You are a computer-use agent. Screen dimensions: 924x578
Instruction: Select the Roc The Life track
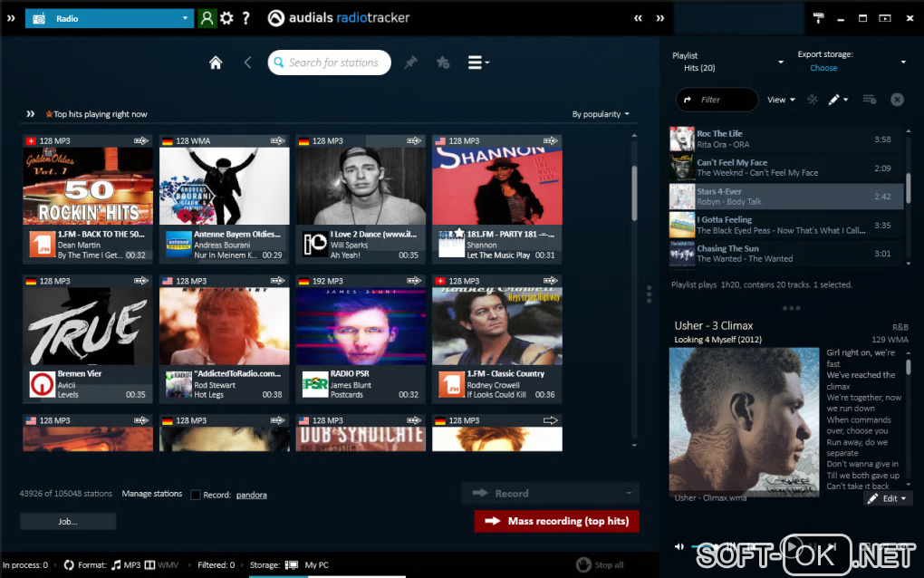786,139
